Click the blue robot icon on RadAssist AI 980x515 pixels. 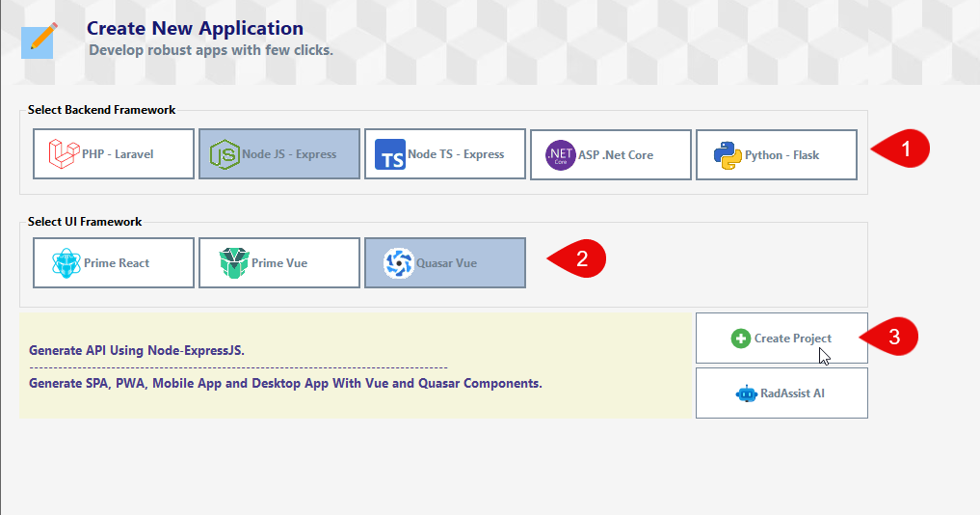pos(746,394)
